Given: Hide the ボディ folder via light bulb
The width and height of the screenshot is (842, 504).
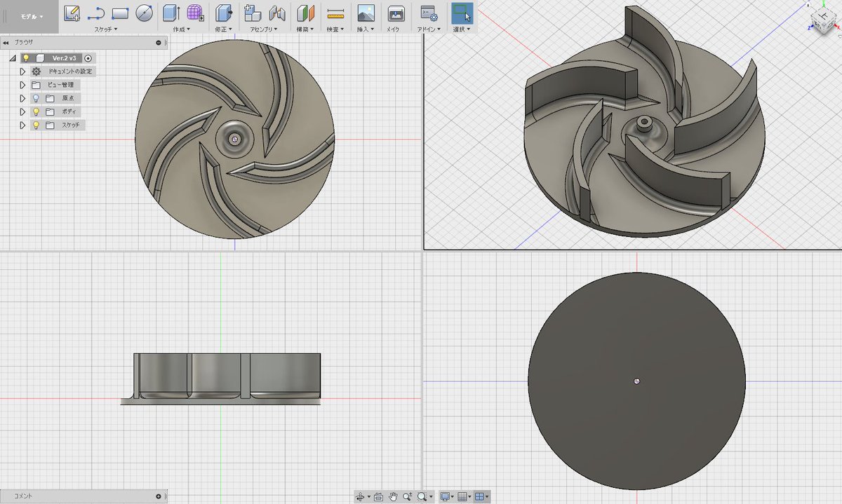Looking at the screenshot, I should [x=36, y=111].
